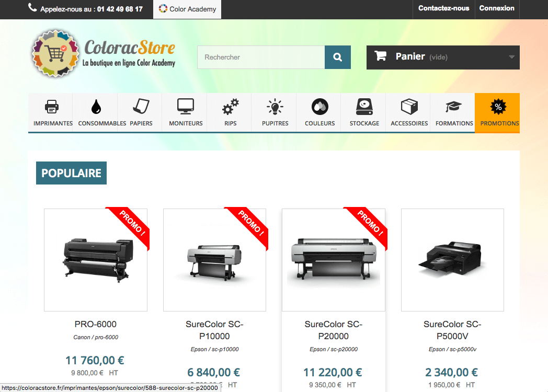
Task: Click the ColoracStore shopping cart logo badge
Action: (x=55, y=53)
